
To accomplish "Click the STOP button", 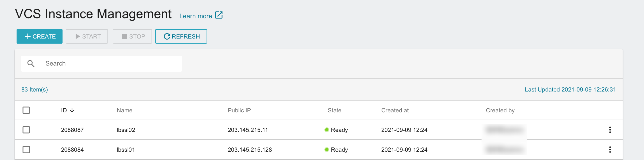I will click(x=132, y=36).
